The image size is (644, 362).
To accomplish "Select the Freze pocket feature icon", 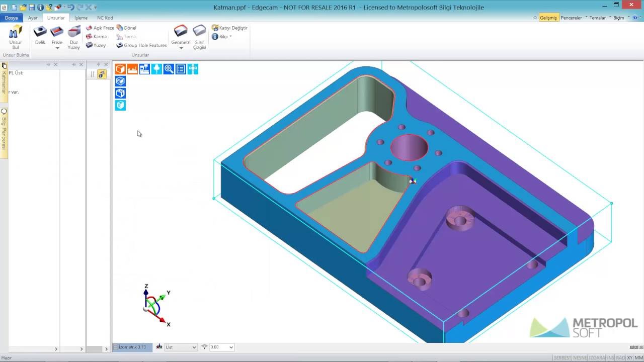I will coord(57,32).
